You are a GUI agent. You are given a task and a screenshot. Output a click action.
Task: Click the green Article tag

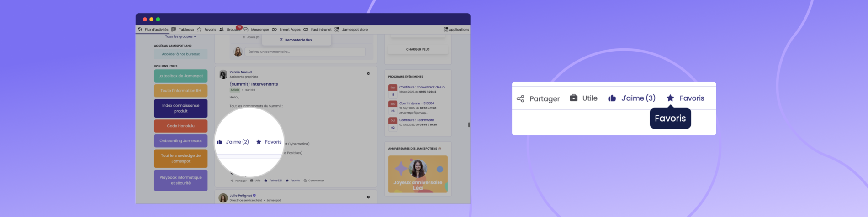click(x=235, y=90)
